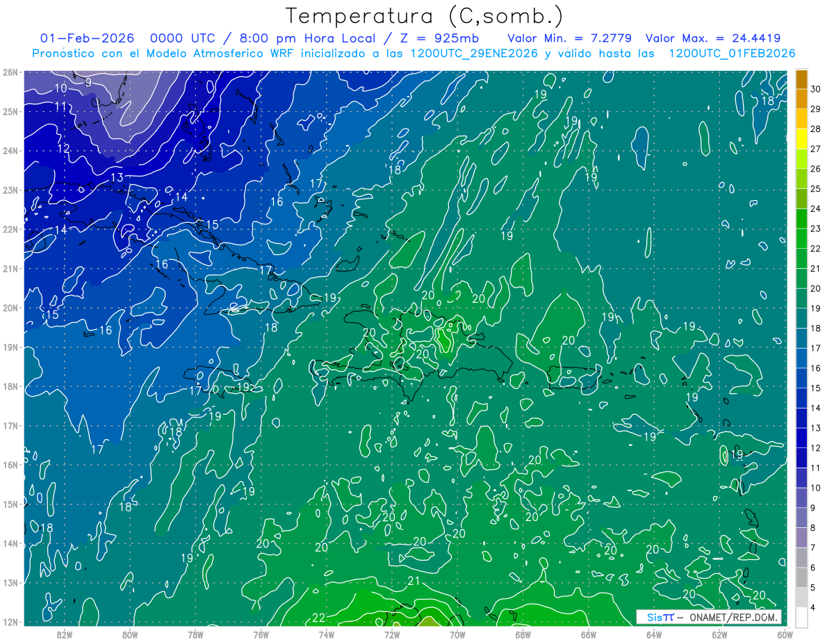Click the latitude axis label "17N"
The image size is (834, 644).
pyautogui.click(x=10, y=425)
